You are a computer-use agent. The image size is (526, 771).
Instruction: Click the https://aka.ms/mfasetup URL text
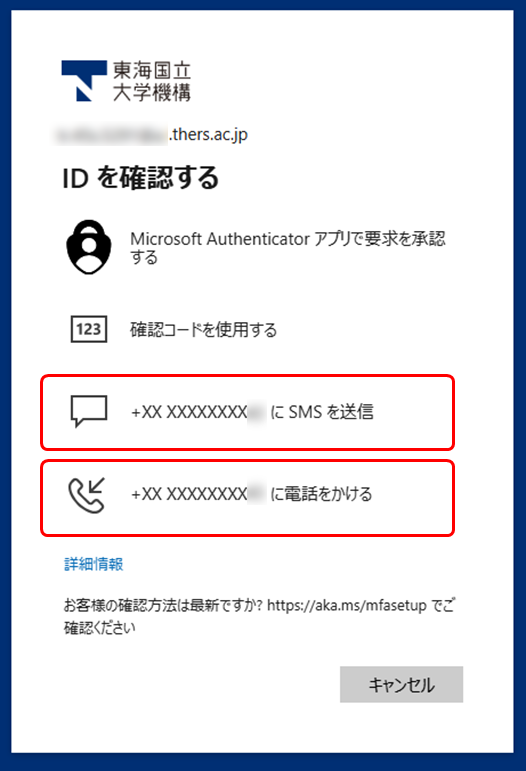[347, 605]
